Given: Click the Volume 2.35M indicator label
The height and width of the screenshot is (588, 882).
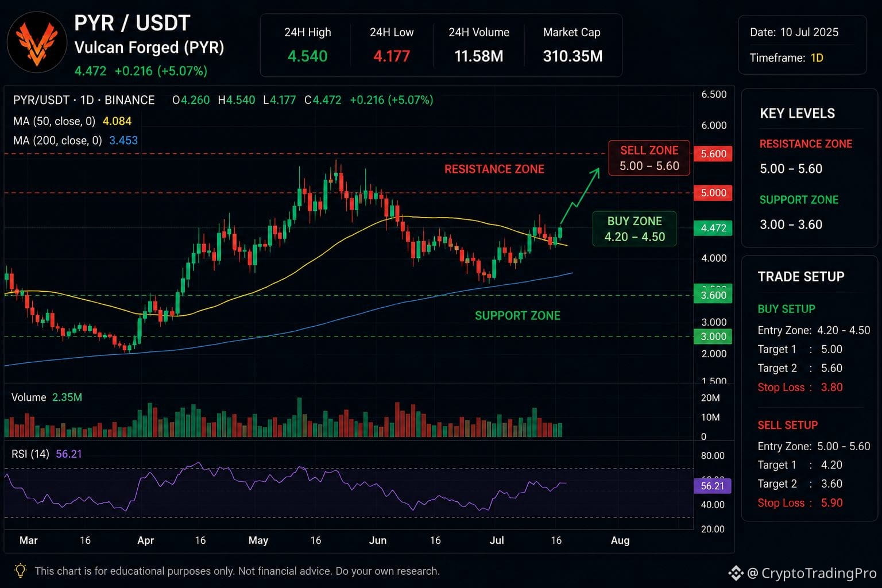Looking at the screenshot, I should 47,397.
